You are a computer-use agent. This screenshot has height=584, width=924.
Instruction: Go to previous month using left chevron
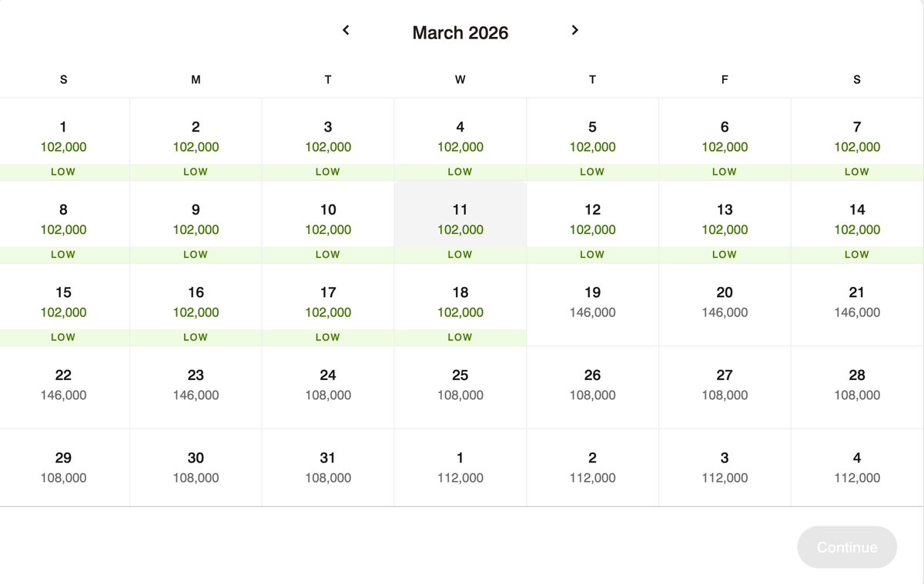click(x=346, y=30)
